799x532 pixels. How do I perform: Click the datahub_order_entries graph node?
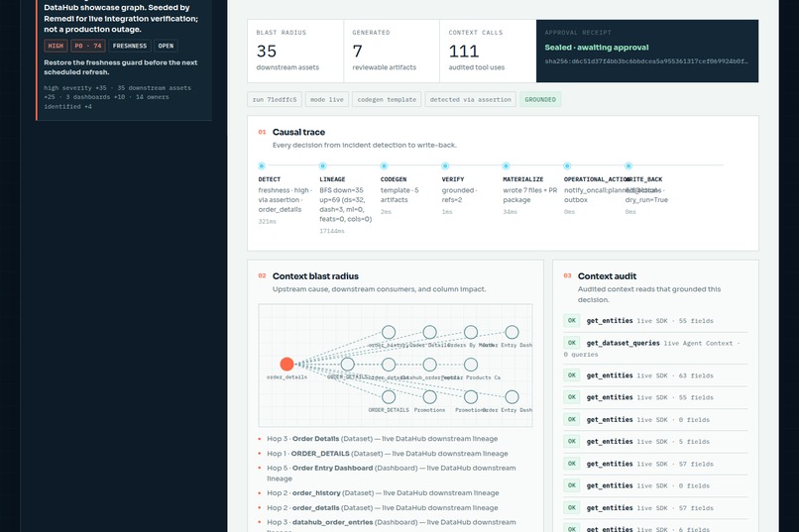[429, 365]
